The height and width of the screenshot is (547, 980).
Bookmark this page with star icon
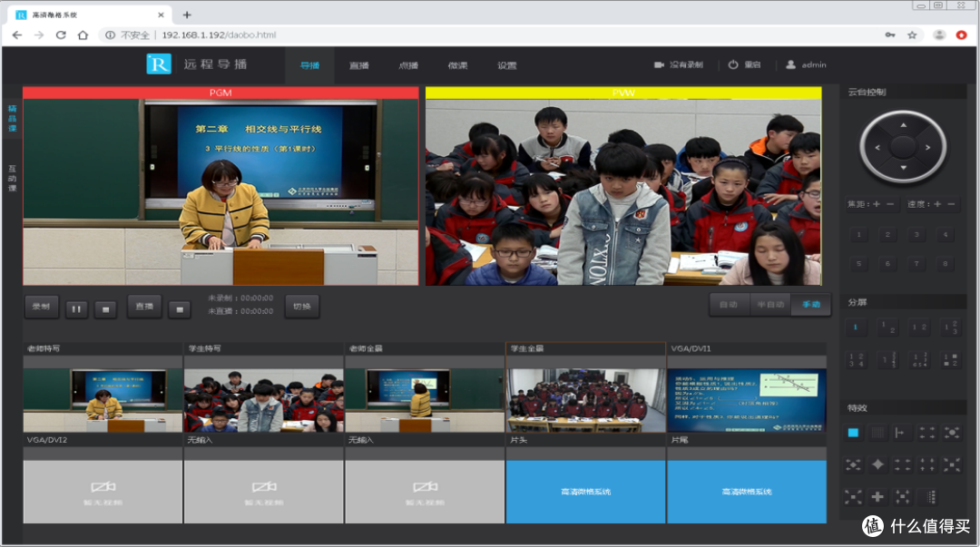(913, 35)
